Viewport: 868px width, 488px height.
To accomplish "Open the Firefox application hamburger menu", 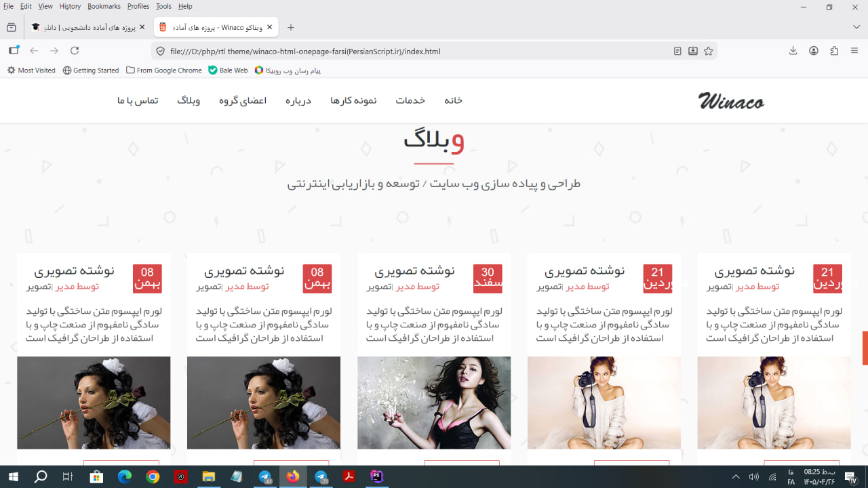I will [854, 51].
